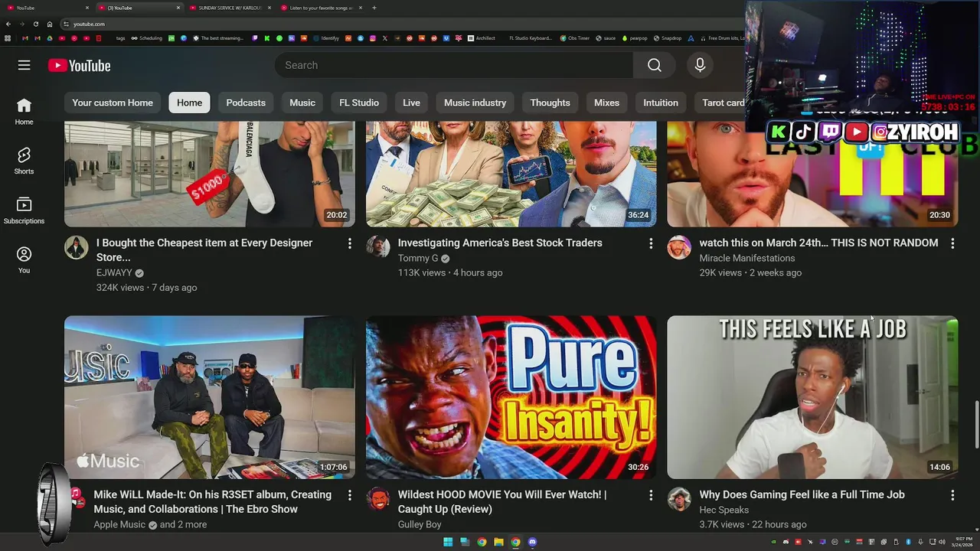Open Task View on the taskbar

click(x=465, y=542)
